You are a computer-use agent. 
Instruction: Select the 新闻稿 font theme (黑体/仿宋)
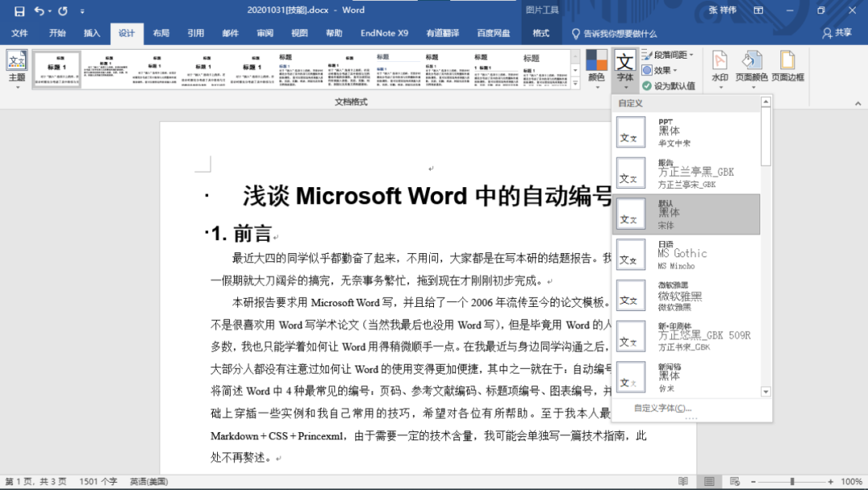click(686, 378)
